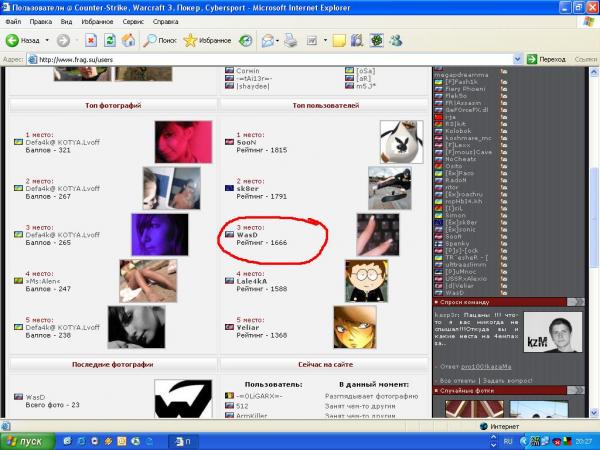Open user Lale4kA profile link
600x450 pixels.
pos(252,281)
